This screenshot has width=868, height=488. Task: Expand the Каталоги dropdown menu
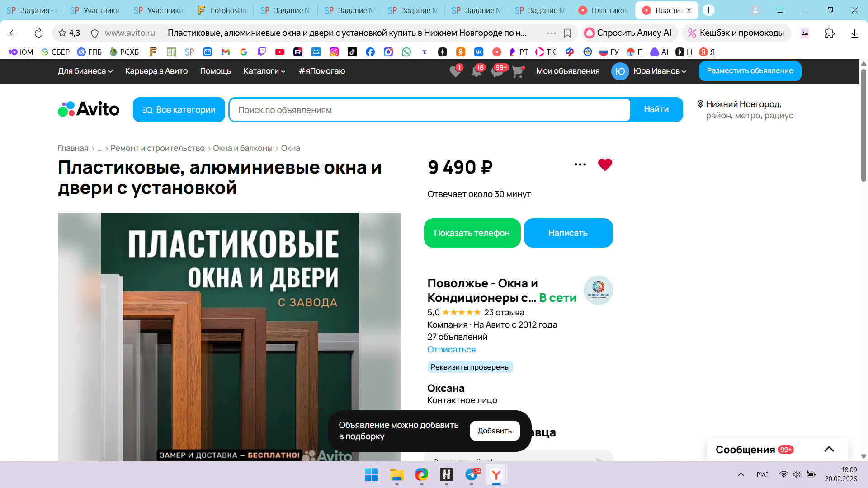(x=264, y=71)
